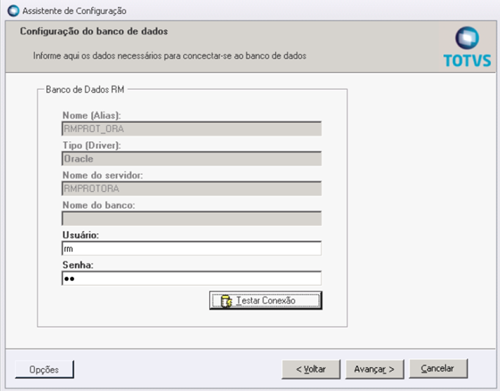Screen dimensions: 500x391
Task: Click the Nome do banco label
Action: point(99,205)
